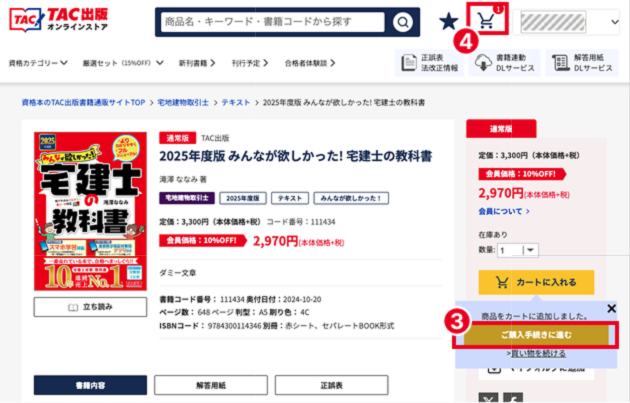Screen dimensions: 630x403
Task: Expand the account dropdown arrow in header
Action: coord(615,22)
